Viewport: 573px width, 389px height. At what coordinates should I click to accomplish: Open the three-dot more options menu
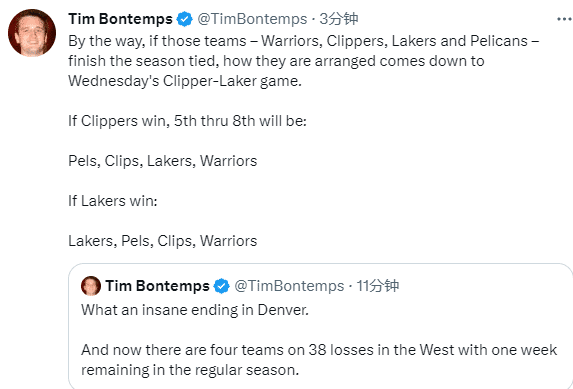[x=565, y=19]
